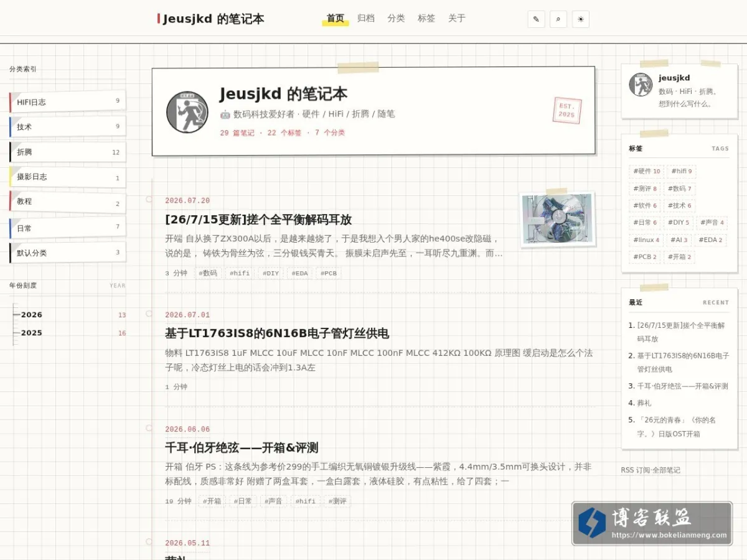Image resolution: width=747 pixels, height=560 pixels.
Task: Open post 千耳·伯牙绝弦——开箱&评测
Action: tap(242, 448)
